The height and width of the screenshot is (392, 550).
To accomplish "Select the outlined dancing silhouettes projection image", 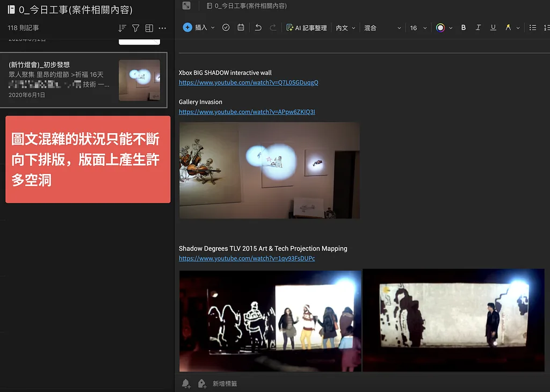I will [x=270, y=321].
